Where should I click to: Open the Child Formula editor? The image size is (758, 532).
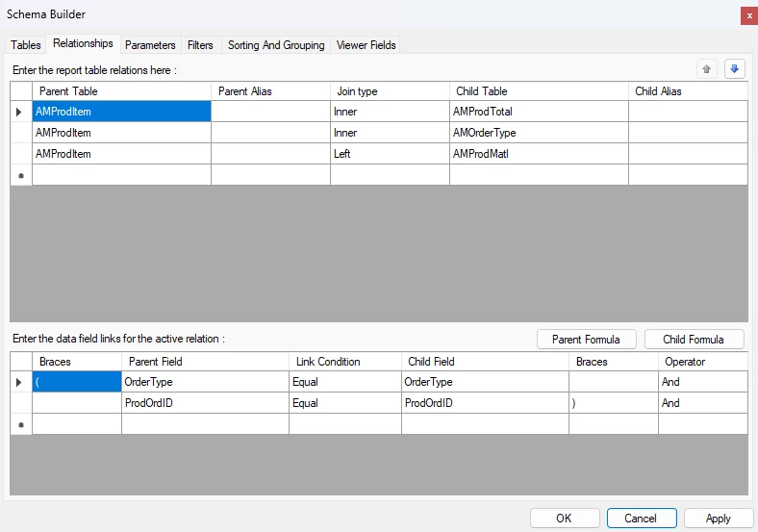(694, 340)
